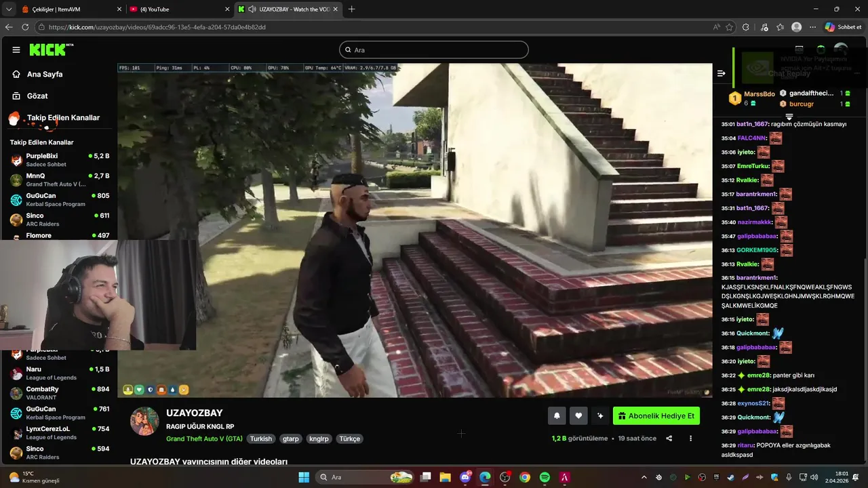868x488 pixels.
Task: Click the sparkle button beside the heart
Action: click(600, 416)
